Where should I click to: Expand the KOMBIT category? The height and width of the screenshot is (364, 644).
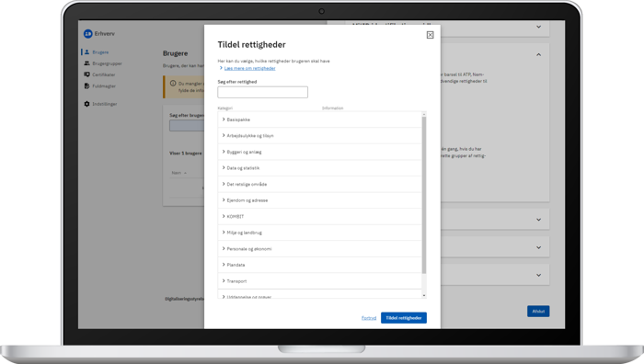319,216
